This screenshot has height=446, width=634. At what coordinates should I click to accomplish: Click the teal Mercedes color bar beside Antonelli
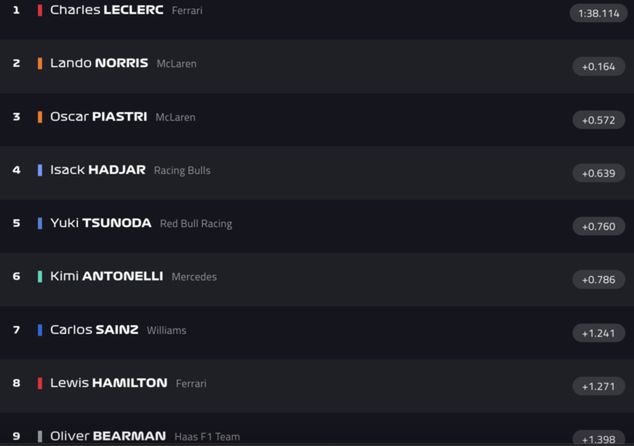[x=40, y=276]
